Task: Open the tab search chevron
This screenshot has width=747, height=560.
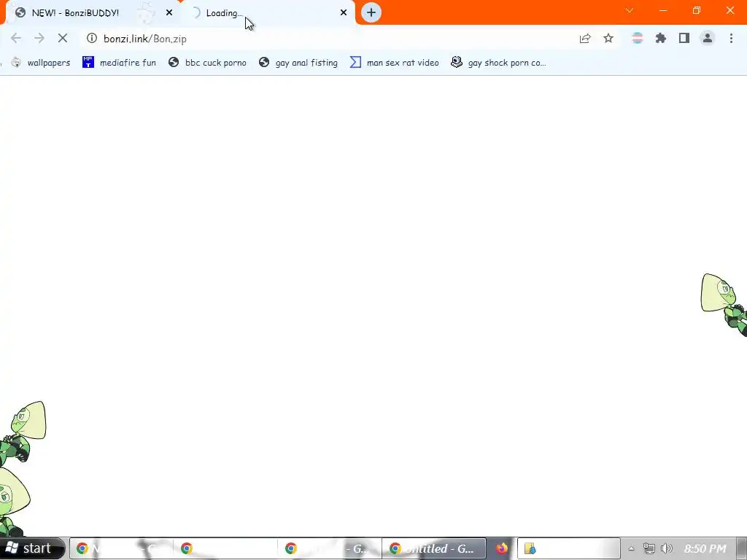Action: pos(630,10)
